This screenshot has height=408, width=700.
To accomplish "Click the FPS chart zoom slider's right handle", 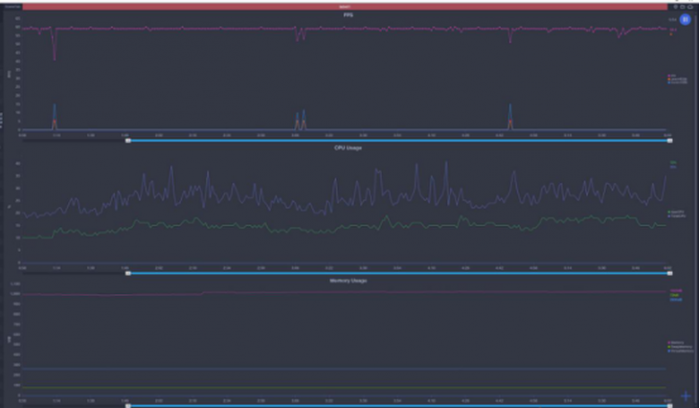I will coord(669,140).
